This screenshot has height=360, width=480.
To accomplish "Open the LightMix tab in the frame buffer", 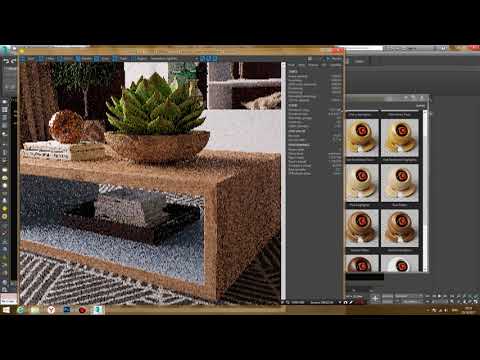I will coord(335,65).
